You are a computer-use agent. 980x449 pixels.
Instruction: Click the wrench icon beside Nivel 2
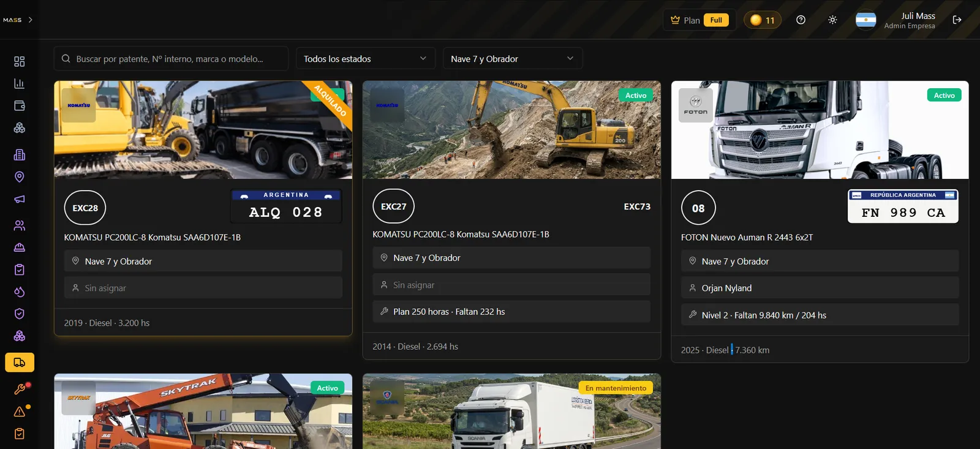coord(693,315)
